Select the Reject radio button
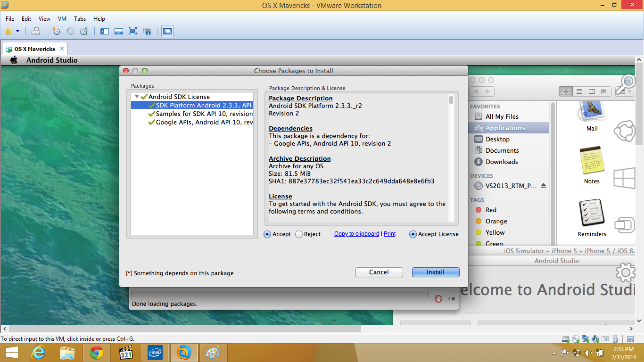 click(x=299, y=234)
